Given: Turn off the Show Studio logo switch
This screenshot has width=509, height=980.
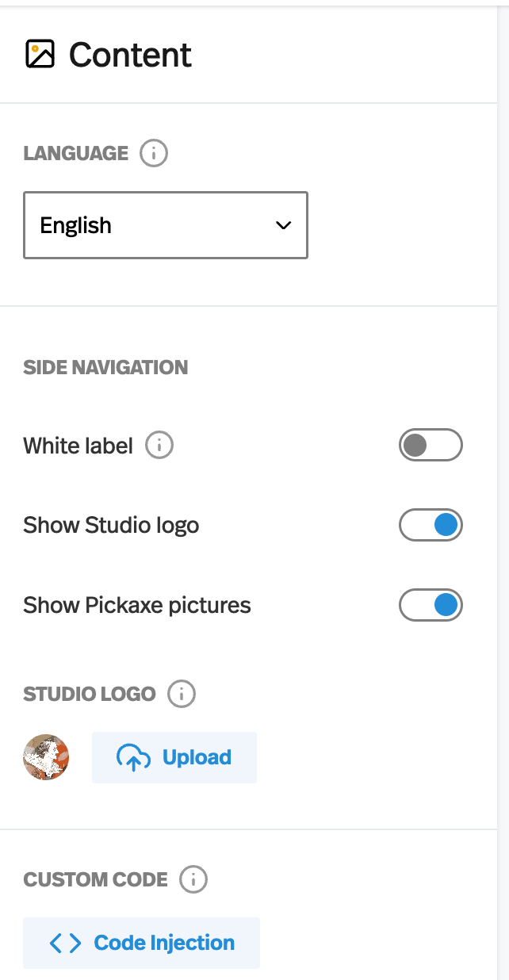Looking at the screenshot, I should [431, 525].
